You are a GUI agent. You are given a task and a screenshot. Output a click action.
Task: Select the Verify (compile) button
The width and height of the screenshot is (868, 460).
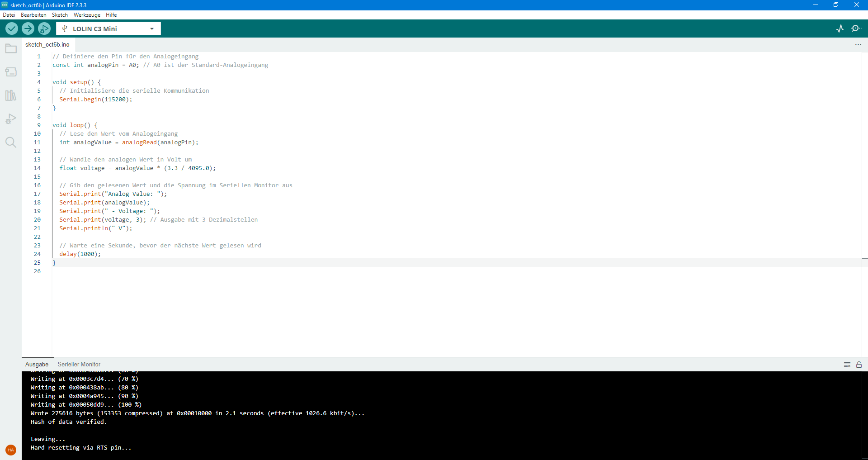11,28
